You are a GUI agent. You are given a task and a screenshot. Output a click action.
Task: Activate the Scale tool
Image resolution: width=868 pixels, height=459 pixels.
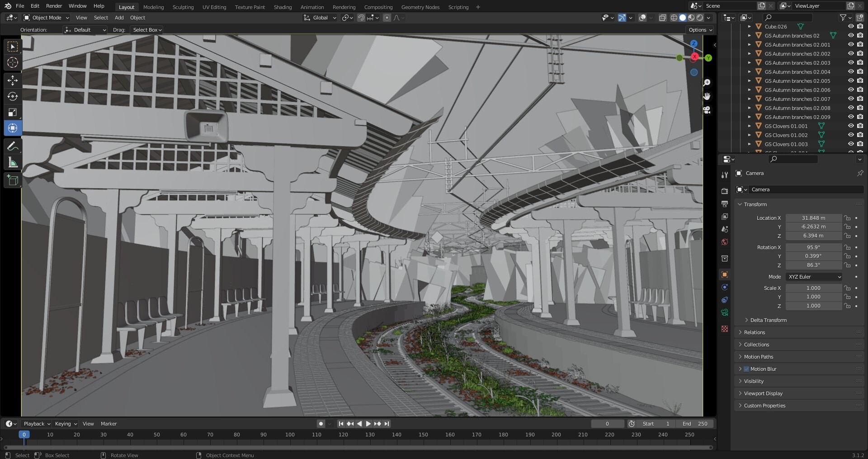13,112
